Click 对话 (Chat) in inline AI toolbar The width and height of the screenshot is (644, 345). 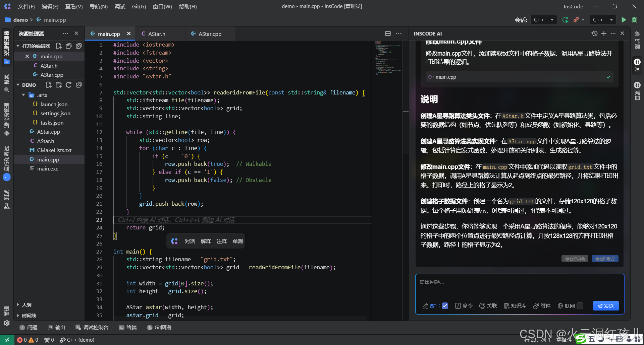point(190,241)
